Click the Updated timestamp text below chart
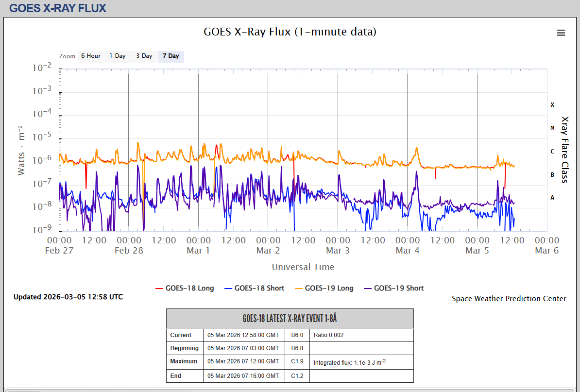This screenshot has height=392, width=580. click(x=68, y=297)
